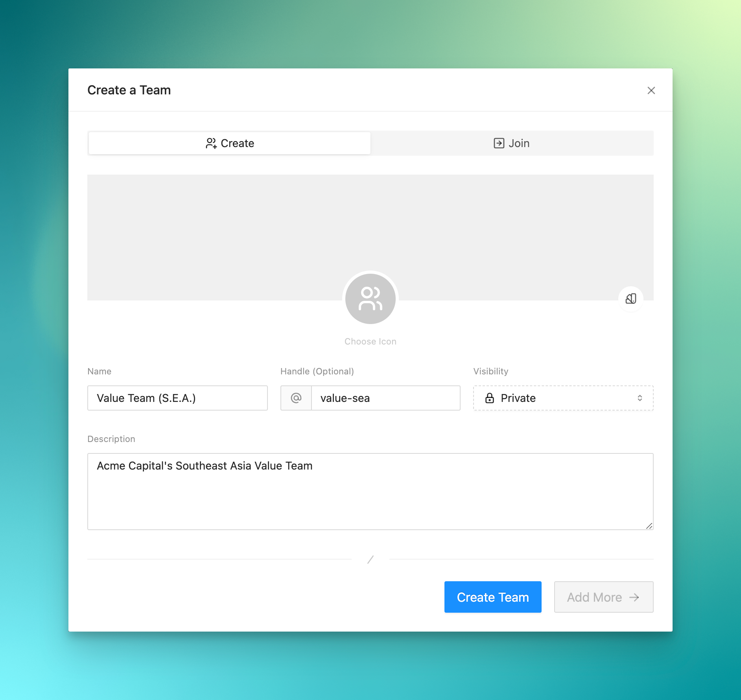Click the arrow icon inside Add More
This screenshot has height=700, width=741.
pos(634,597)
